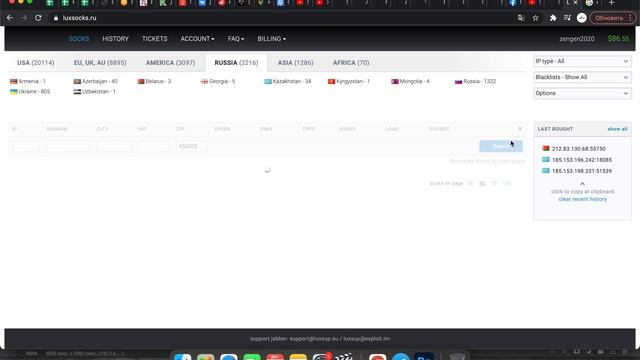Expand the FAQ menu

pyautogui.click(x=236, y=39)
